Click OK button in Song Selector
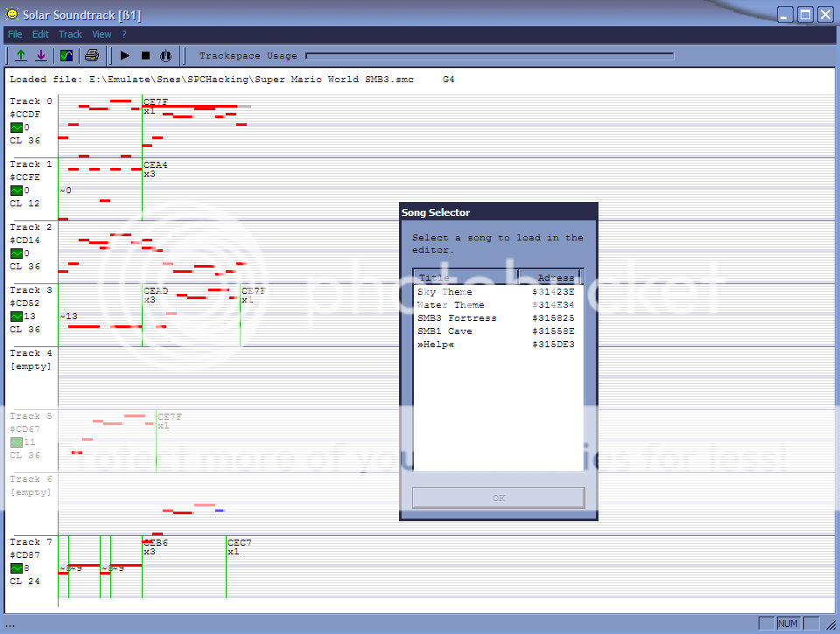The width and height of the screenshot is (840, 634). (x=498, y=498)
